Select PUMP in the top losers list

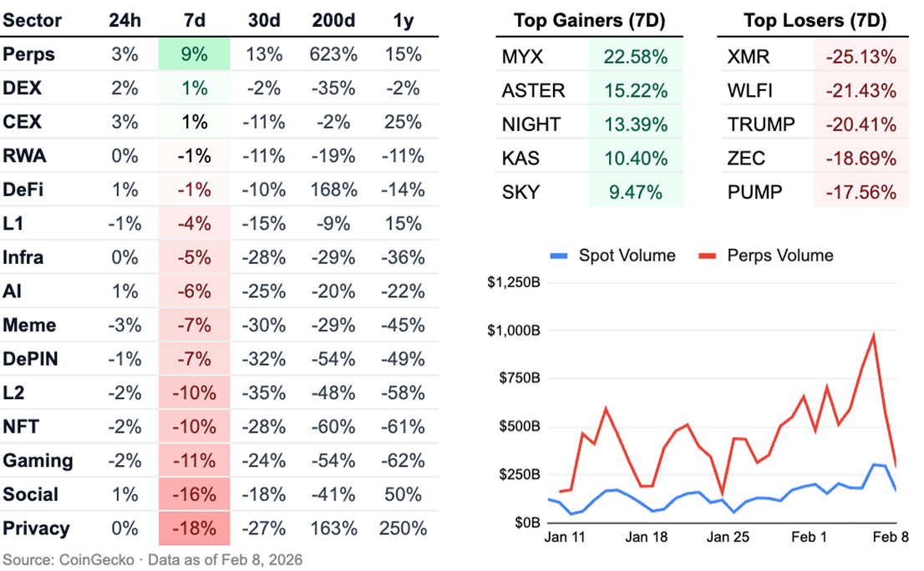(x=755, y=192)
